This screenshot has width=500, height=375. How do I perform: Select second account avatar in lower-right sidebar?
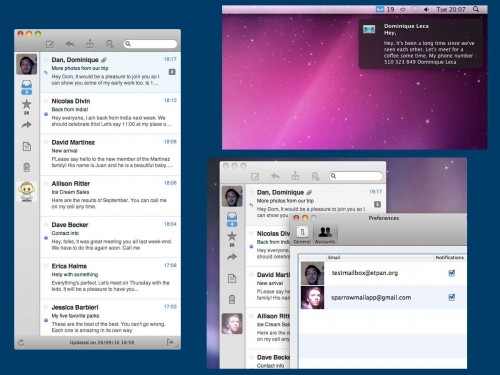(x=232, y=324)
